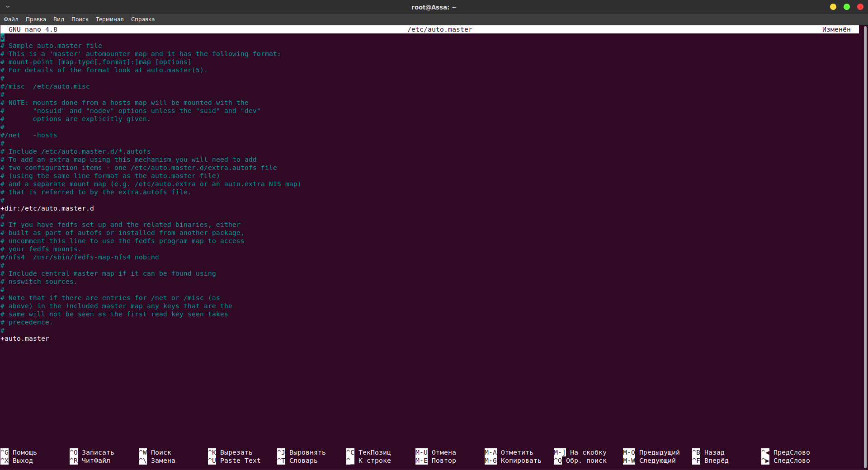868x470 pixels.
Task: Place cursor on '#/net -hosts' line
Action: click(x=29, y=135)
